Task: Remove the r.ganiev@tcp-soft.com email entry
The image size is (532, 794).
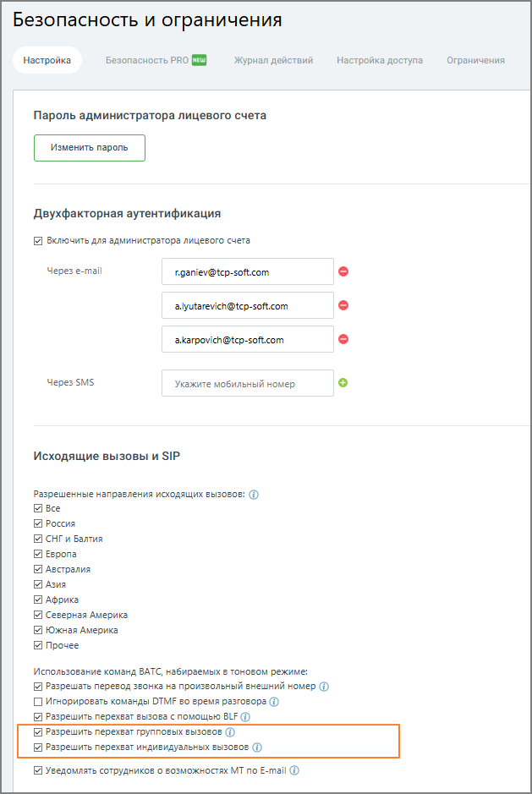Action: coord(343,271)
